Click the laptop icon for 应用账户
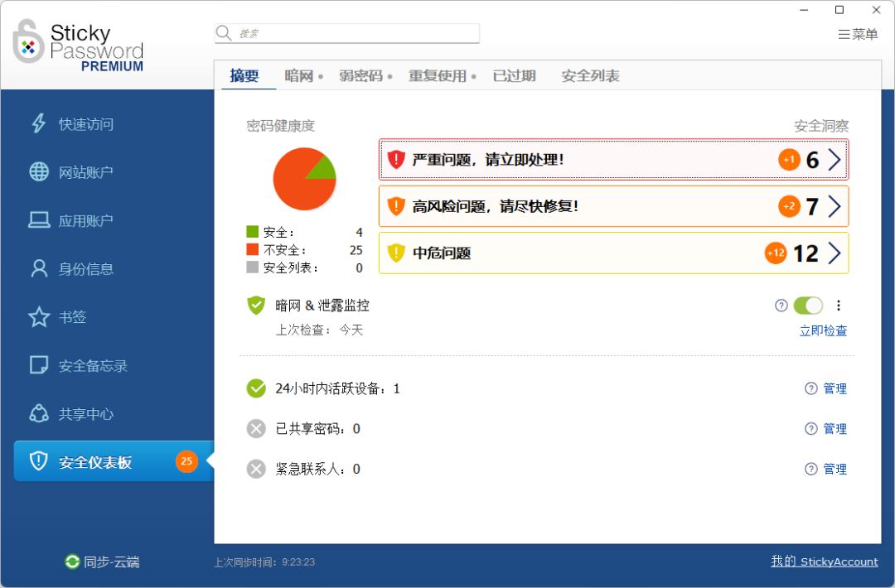The height and width of the screenshot is (588, 895). click(39, 219)
